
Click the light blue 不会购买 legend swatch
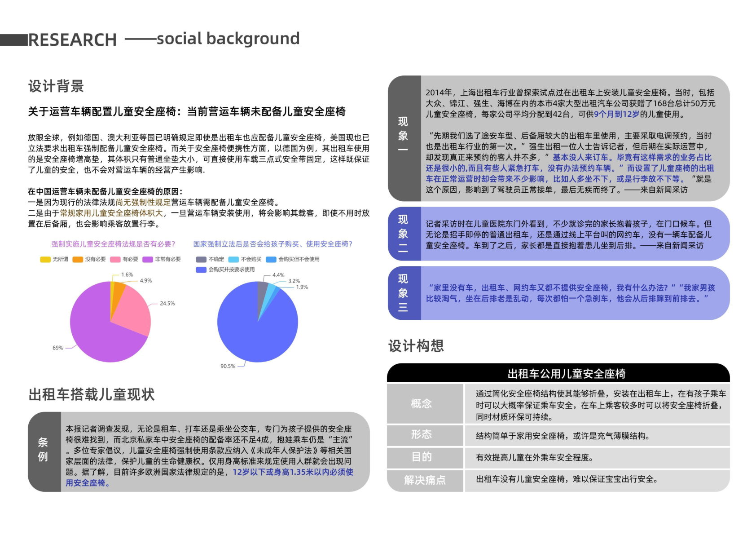[233, 259]
